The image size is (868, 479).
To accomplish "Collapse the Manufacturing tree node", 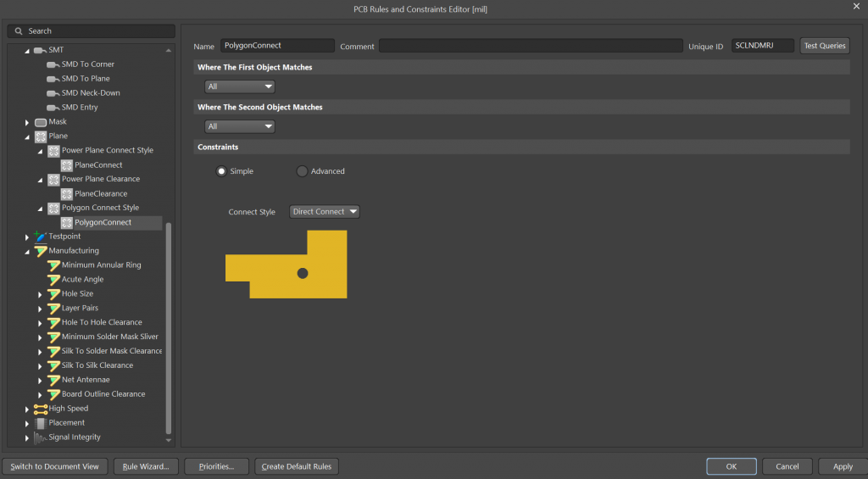I will (27, 252).
